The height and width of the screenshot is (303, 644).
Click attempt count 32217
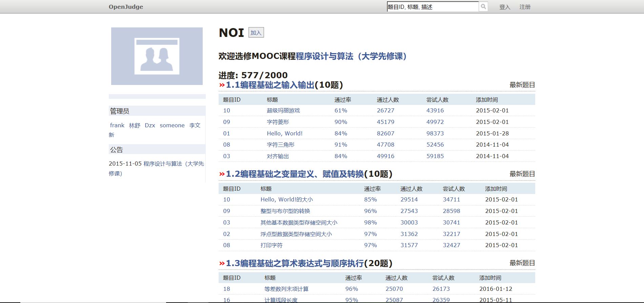point(451,234)
